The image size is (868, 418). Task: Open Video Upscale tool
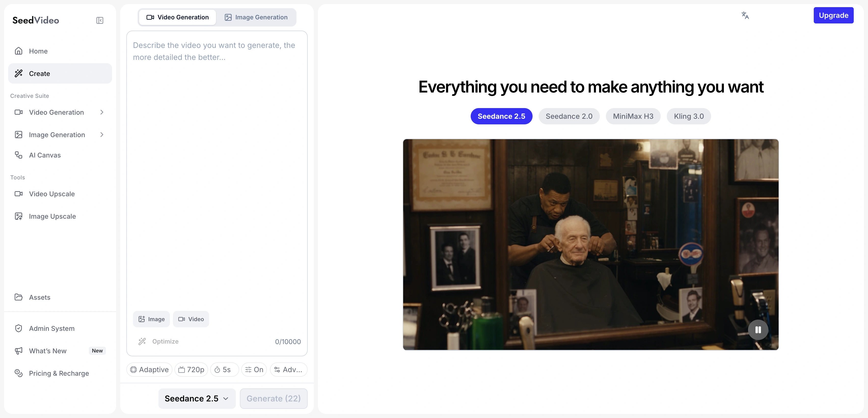pyautogui.click(x=60, y=194)
